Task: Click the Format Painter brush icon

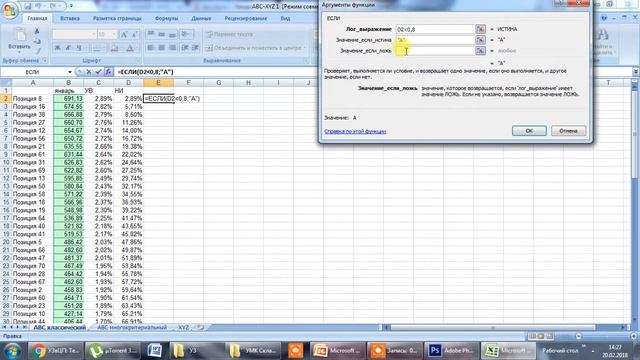Action: (37, 51)
